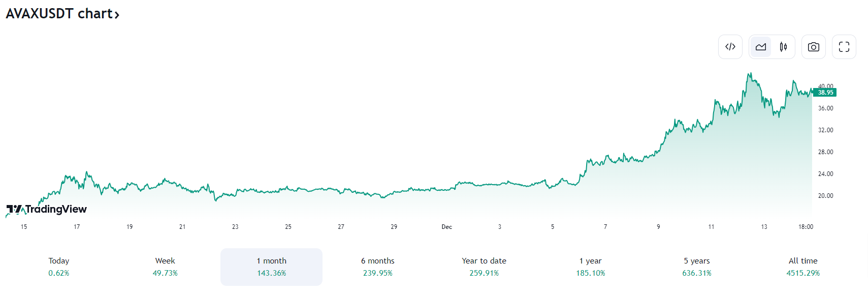Click the TradingView logo
Image resolution: width=868 pixels, height=292 pixels.
click(x=47, y=209)
